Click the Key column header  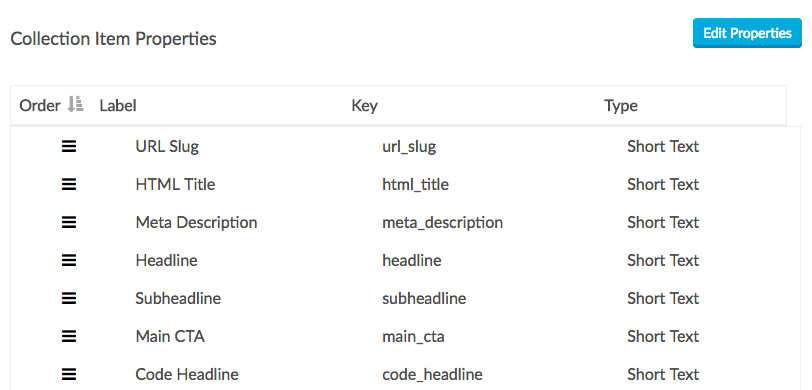pos(365,106)
